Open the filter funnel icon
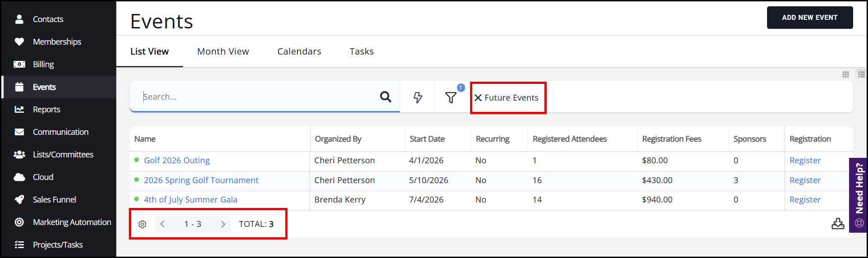The height and width of the screenshot is (258, 868). coord(451,97)
